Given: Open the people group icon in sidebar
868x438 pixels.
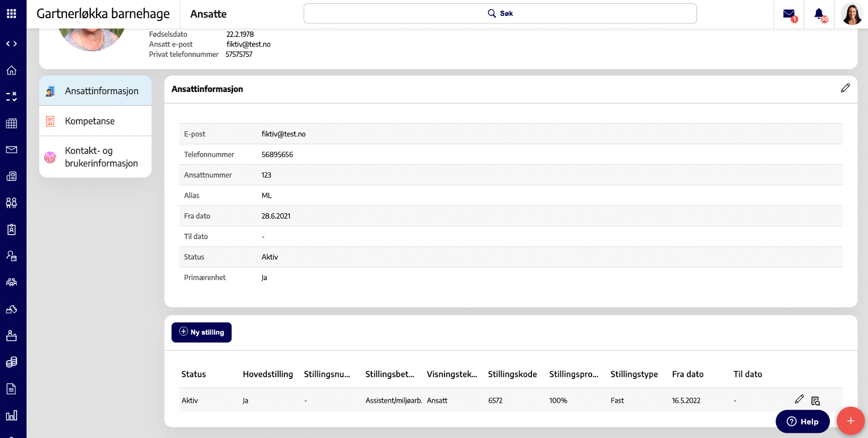Looking at the screenshot, I should click(11, 282).
